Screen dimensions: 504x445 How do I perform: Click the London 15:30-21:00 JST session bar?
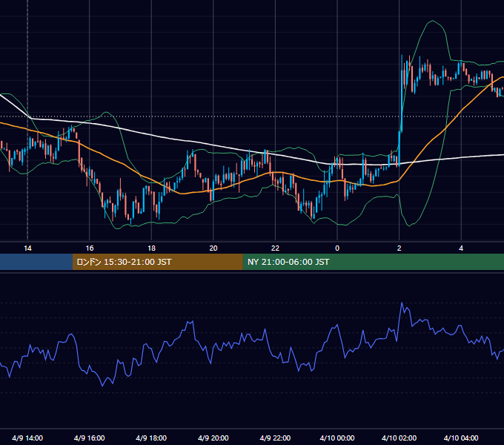[x=157, y=262]
